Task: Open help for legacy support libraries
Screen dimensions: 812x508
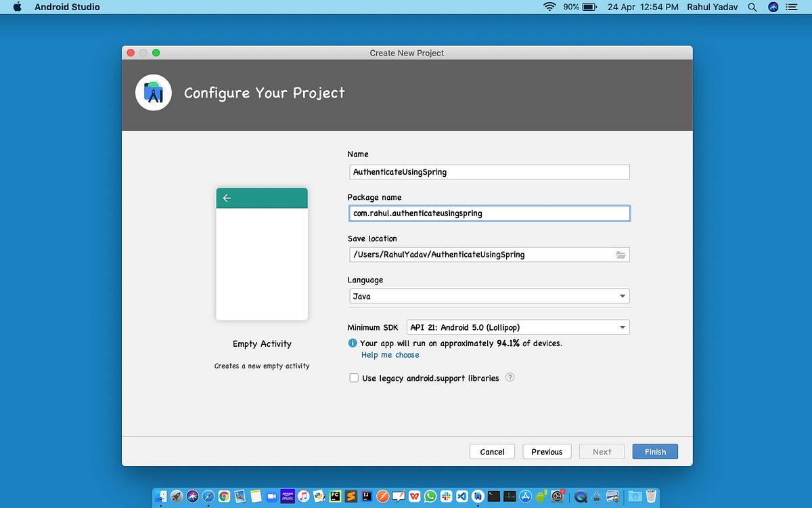Action: [510, 378]
